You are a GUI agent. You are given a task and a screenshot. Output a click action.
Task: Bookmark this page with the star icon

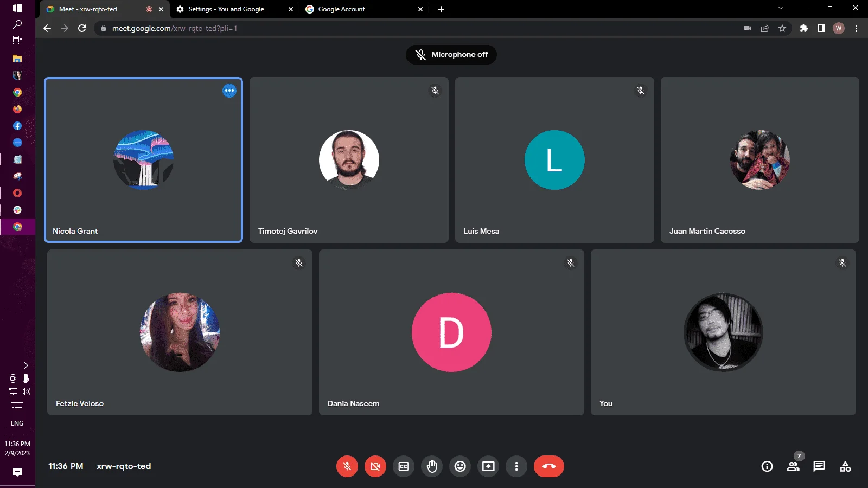click(782, 28)
